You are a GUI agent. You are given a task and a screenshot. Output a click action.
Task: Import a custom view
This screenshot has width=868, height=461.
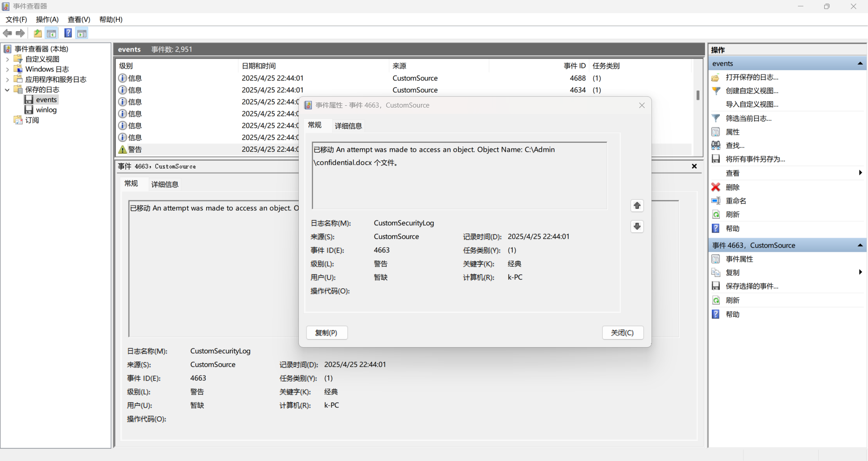[752, 104]
